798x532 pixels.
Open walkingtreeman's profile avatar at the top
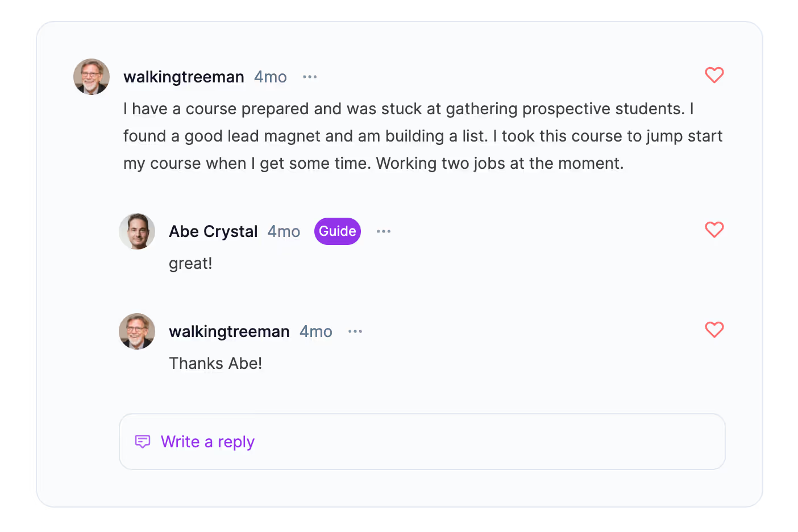click(91, 76)
